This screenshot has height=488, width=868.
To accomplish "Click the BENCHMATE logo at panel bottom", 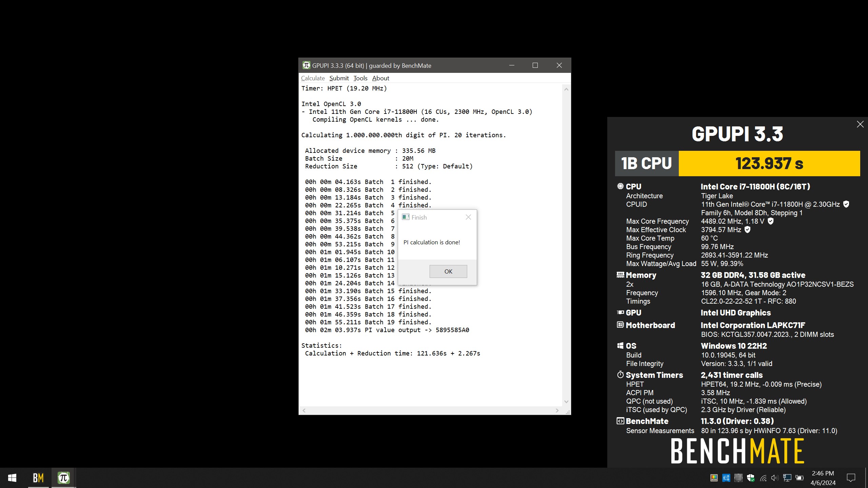I will (x=737, y=451).
